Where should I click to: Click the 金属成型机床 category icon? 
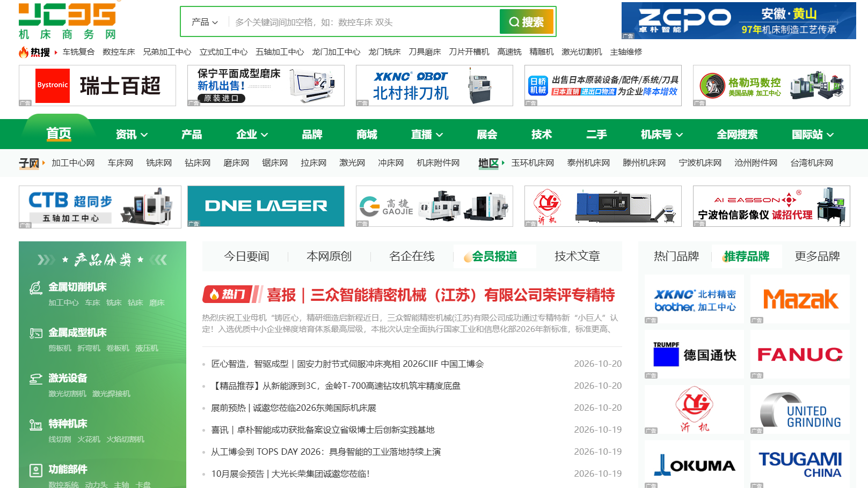[x=36, y=334]
